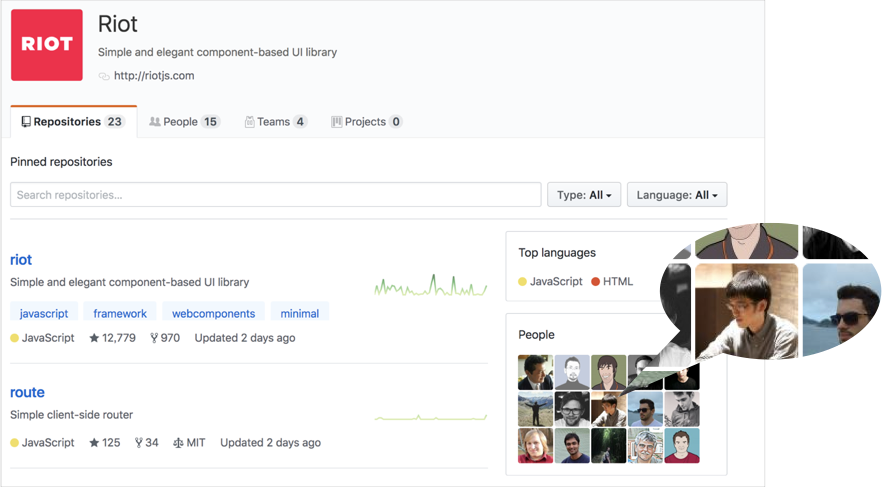The image size is (882, 487).
Task: Click the people icon in the People tab
Action: click(155, 121)
